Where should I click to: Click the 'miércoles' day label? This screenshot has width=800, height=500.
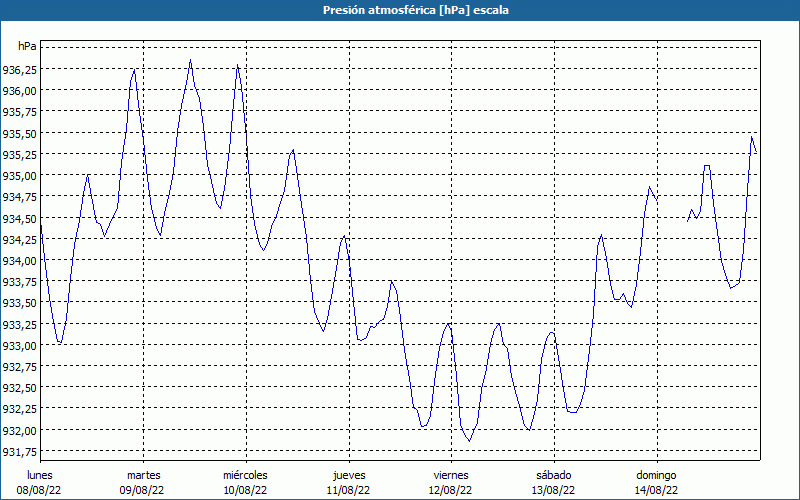[x=245, y=475]
